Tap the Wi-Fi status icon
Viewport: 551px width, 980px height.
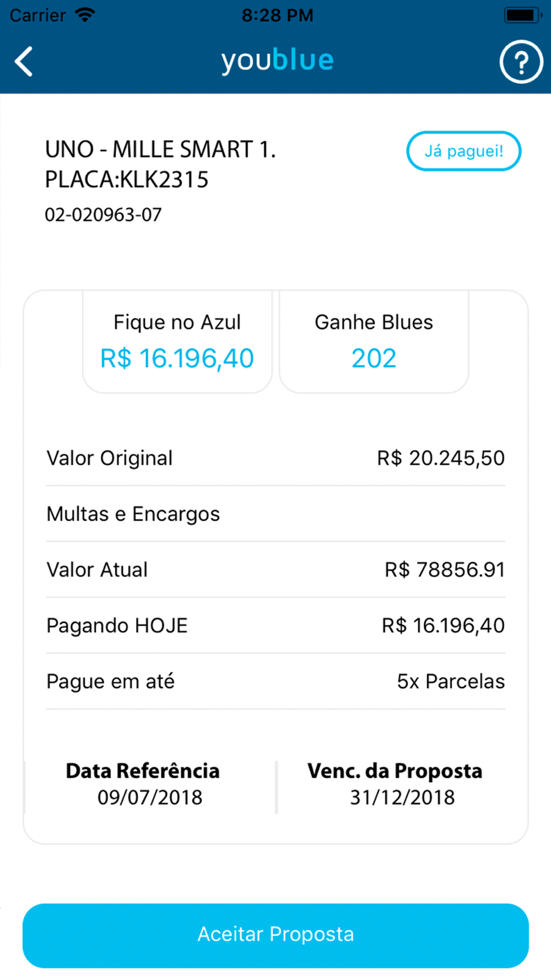click(x=85, y=15)
